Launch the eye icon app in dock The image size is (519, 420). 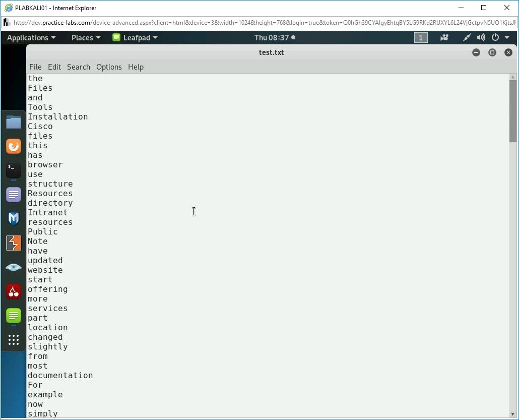pos(14,267)
